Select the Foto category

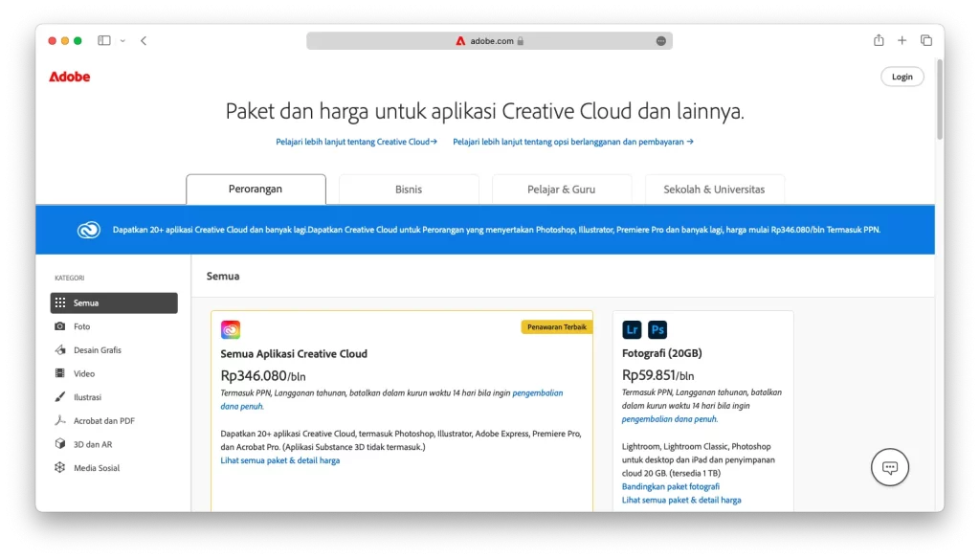point(82,326)
